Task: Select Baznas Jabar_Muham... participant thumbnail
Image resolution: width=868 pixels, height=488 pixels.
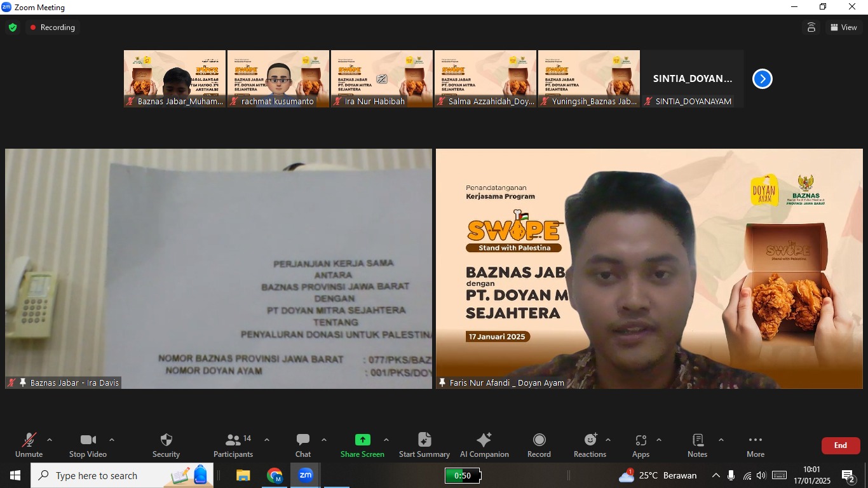Action: [175, 79]
